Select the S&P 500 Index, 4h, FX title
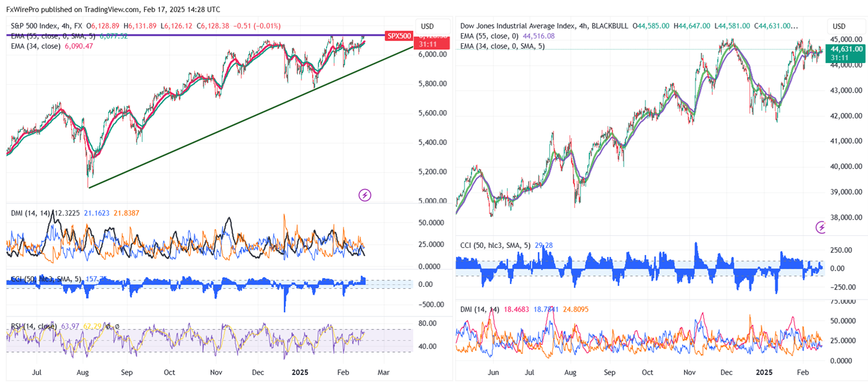 (x=47, y=26)
